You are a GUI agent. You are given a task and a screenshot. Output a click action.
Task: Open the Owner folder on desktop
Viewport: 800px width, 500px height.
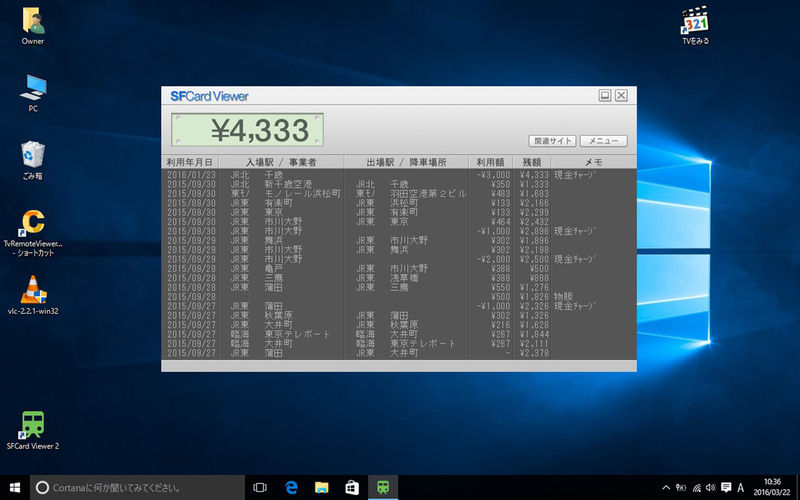pos(32,20)
